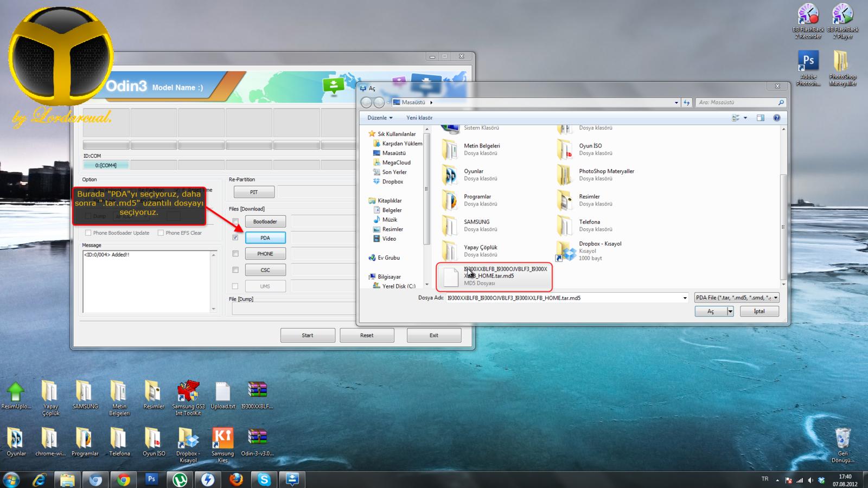Click Exit button in Odin
This screenshot has width=868, height=488.
[x=434, y=335]
